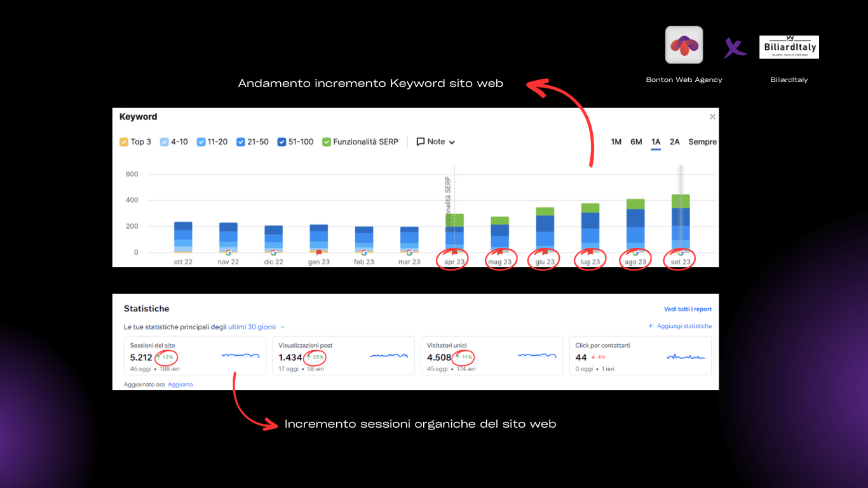Open the ultimi 30 giorni period dropdown
The image size is (868, 488).
click(x=257, y=327)
